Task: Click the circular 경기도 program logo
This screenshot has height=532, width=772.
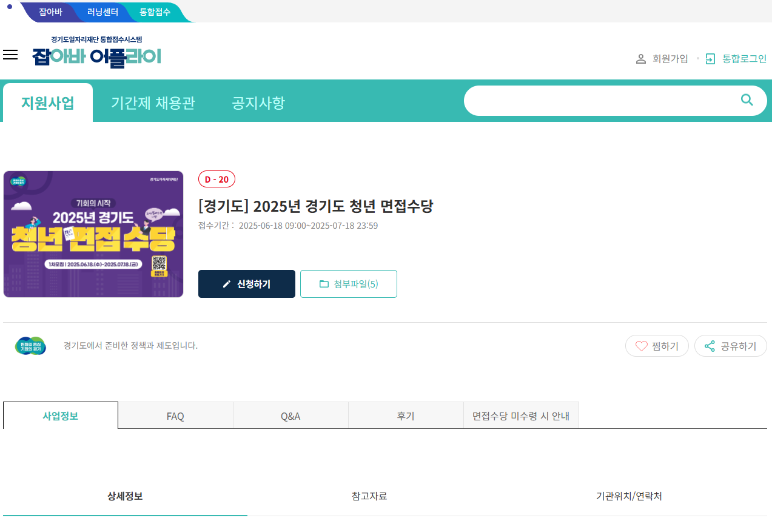Action: click(x=30, y=346)
